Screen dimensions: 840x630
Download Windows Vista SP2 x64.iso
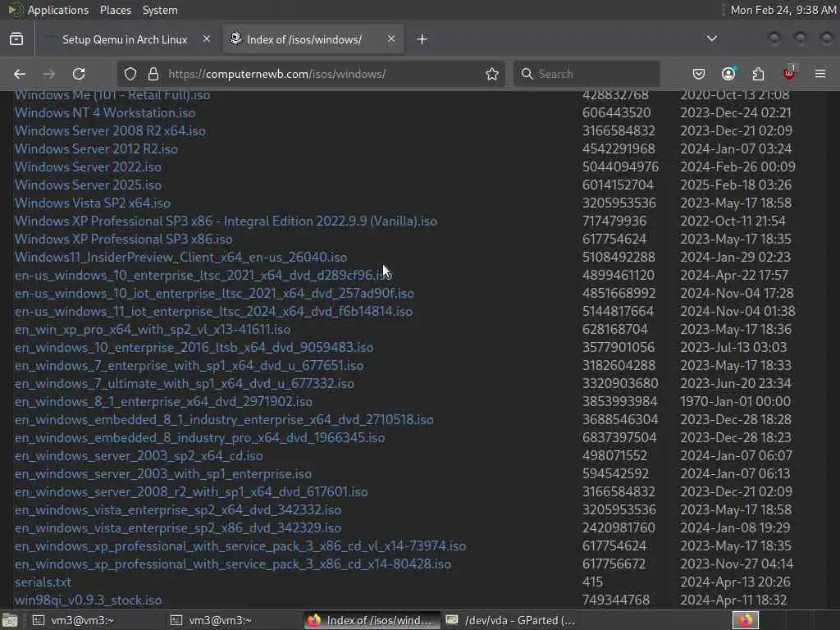[92, 203]
